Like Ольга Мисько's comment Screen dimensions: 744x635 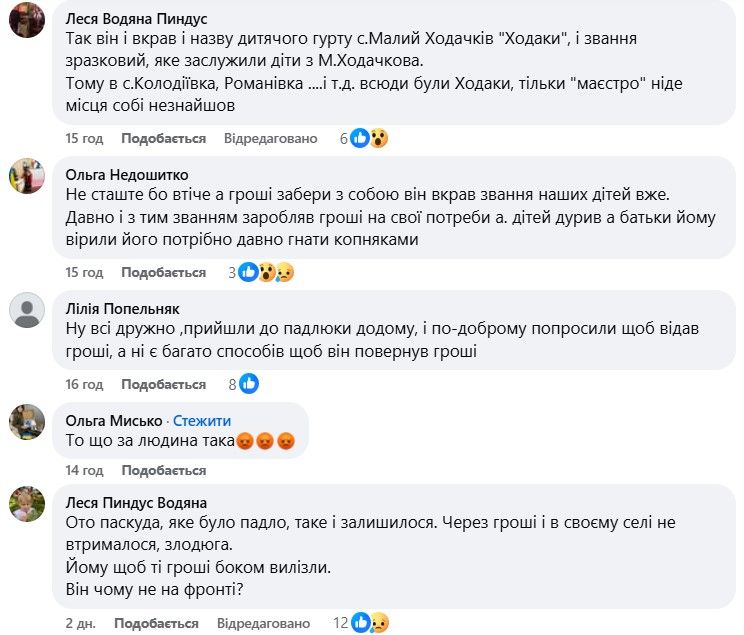(163, 470)
